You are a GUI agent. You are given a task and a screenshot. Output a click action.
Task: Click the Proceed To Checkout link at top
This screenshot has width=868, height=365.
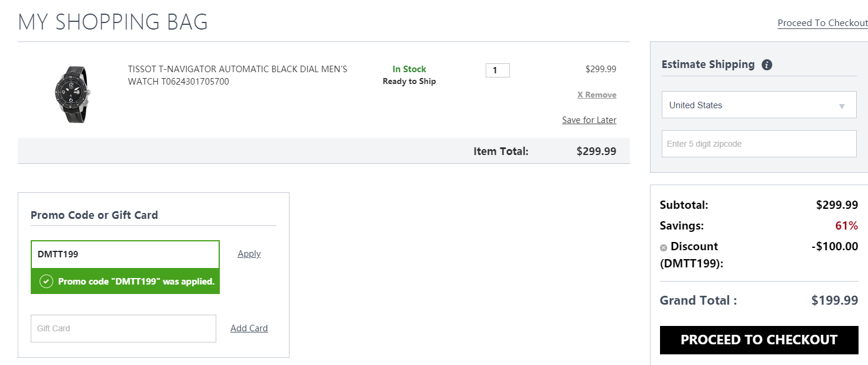click(823, 23)
